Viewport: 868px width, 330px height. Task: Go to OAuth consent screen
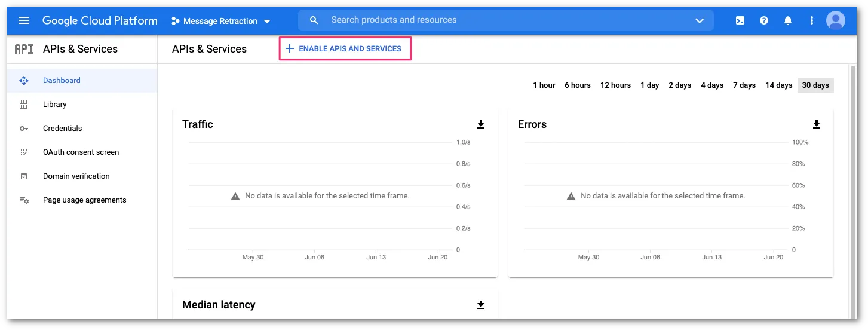click(81, 152)
